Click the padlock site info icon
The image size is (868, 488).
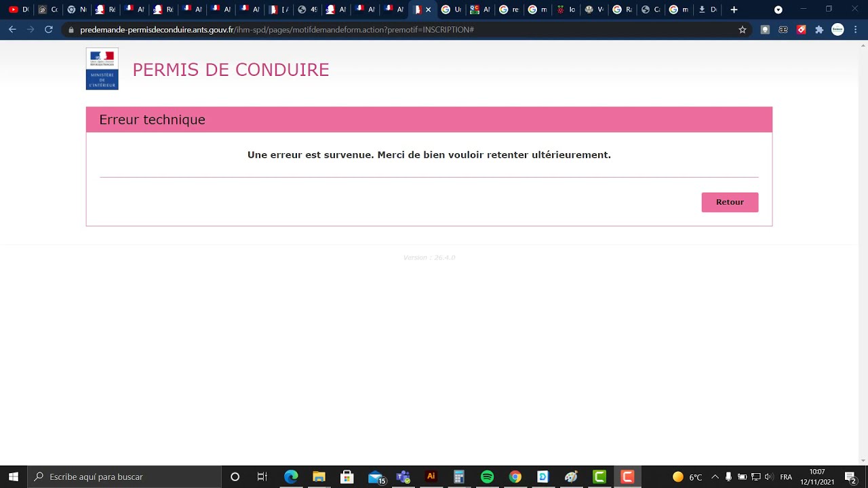pos(71,30)
